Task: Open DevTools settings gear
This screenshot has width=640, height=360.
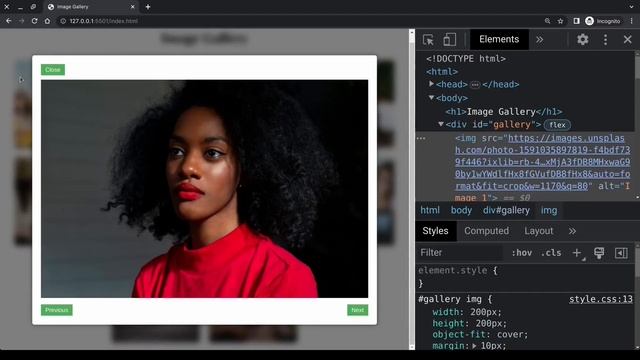Action: point(582,39)
